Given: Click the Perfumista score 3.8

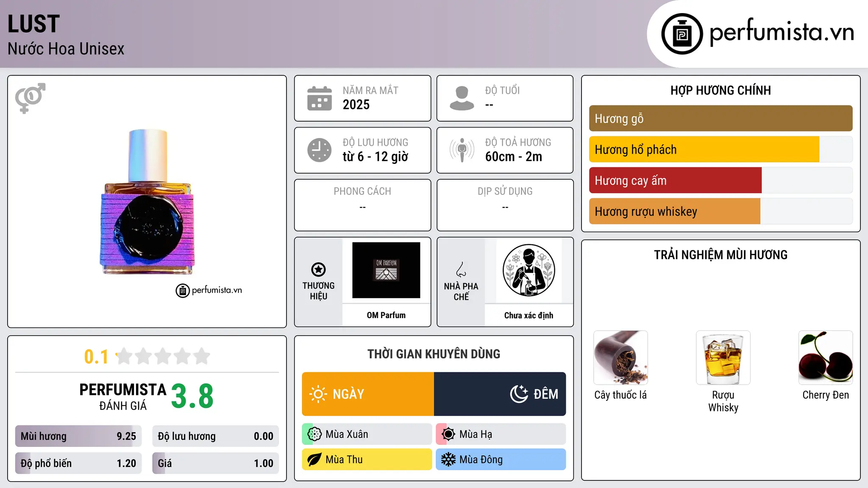Looking at the screenshot, I should (x=192, y=396).
